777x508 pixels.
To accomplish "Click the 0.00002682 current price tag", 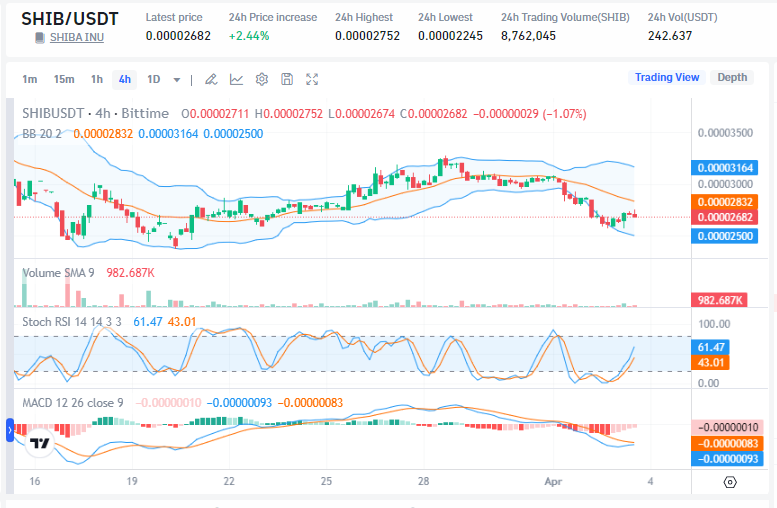I will coord(724,217).
